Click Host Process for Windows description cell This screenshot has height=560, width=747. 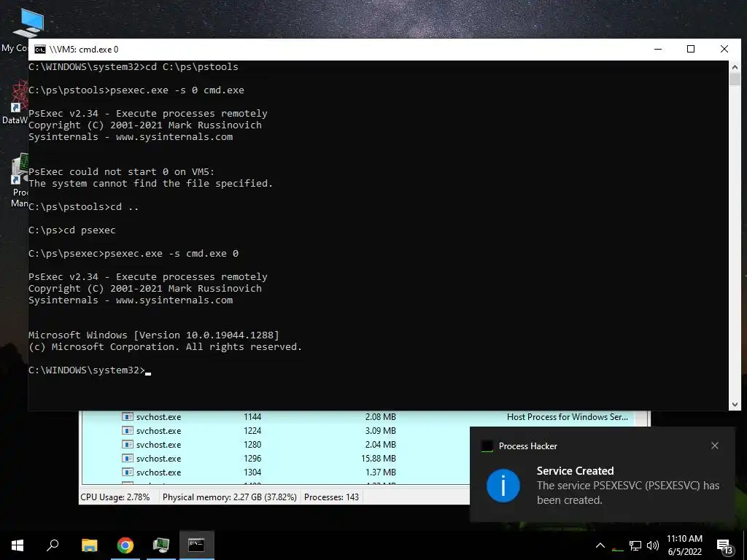(x=568, y=416)
